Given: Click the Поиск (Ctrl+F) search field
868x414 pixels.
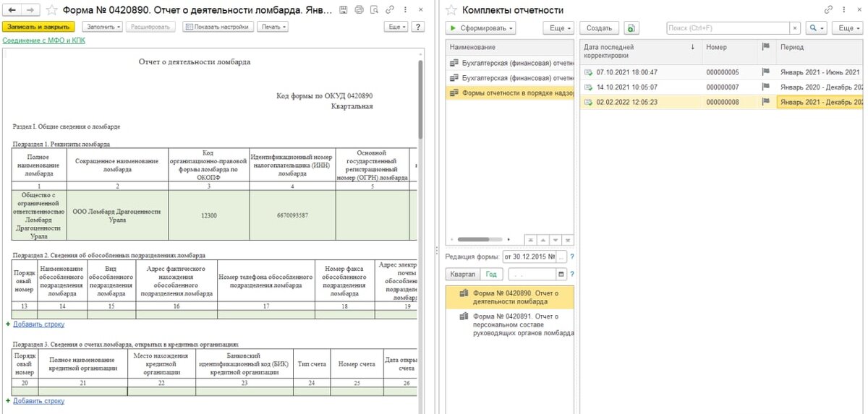Looking at the screenshot, I should pyautogui.click(x=728, y=27).
